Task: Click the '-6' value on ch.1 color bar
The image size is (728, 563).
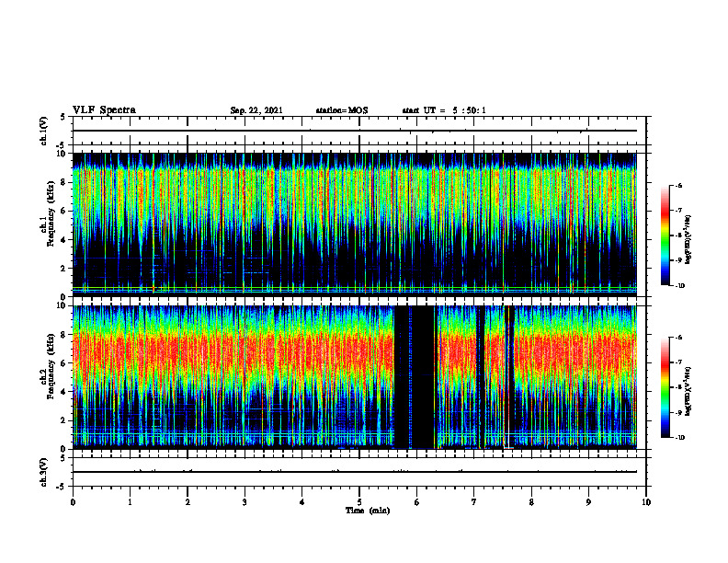Action: click(677, 185)
